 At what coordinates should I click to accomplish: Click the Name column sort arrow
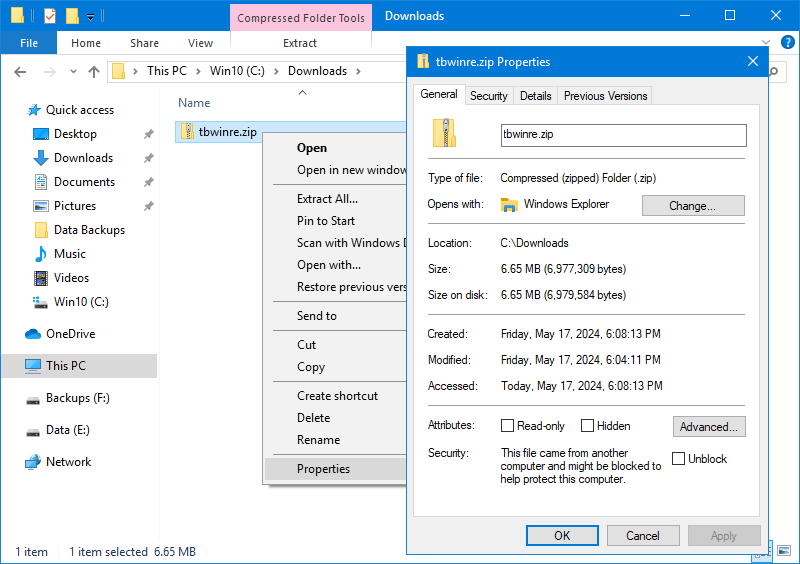tap(303, 92)
